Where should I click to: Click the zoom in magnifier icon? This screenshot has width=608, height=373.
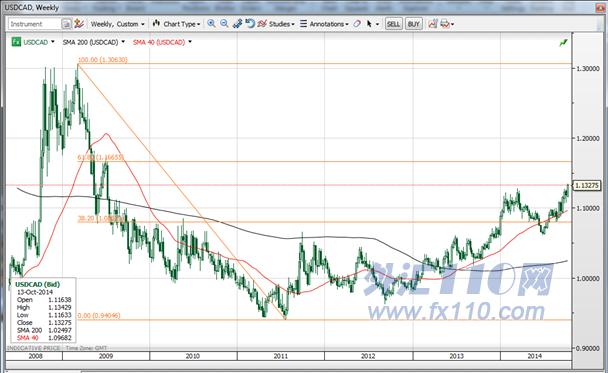[x=211, y=24]
